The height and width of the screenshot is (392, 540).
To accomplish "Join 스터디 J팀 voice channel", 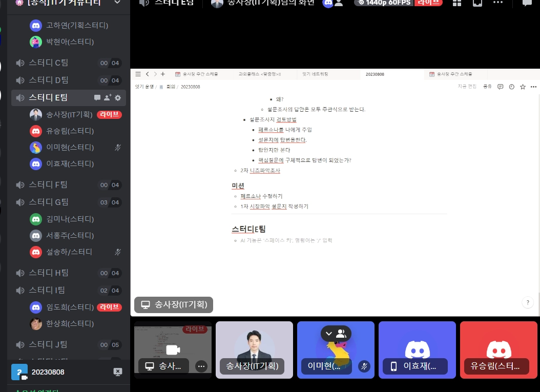I will 69,344.
